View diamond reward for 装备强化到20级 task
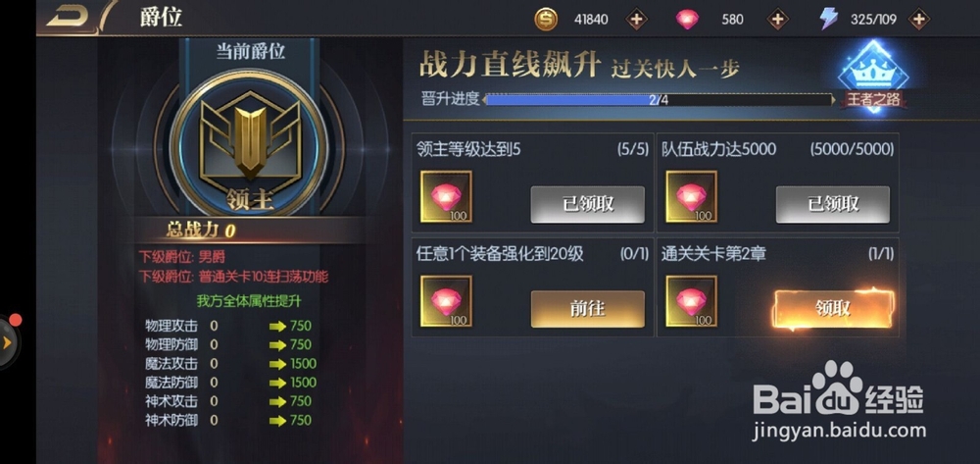Image resolution: width=980 pixels, height=464 pixels. [x=446, y=301]
